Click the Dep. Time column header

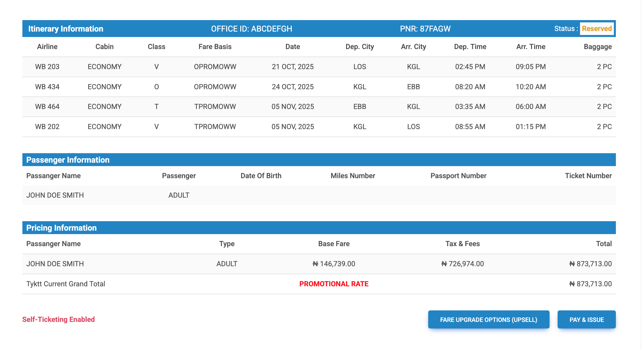pos(470,47)
